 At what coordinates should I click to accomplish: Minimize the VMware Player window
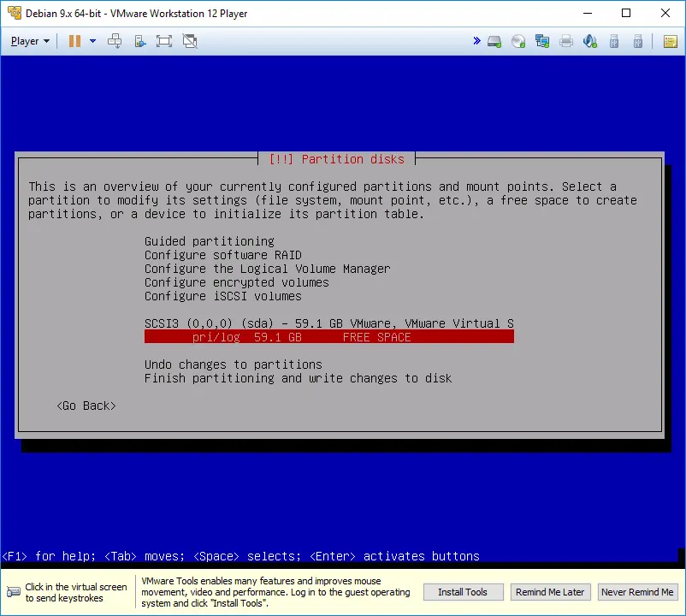[588, 13]
